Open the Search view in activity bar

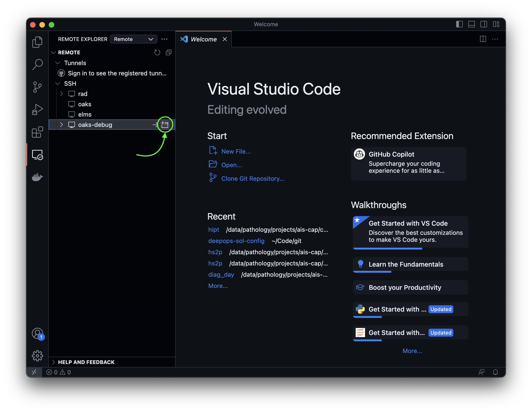pyautogui.click(x=37, y=65)
